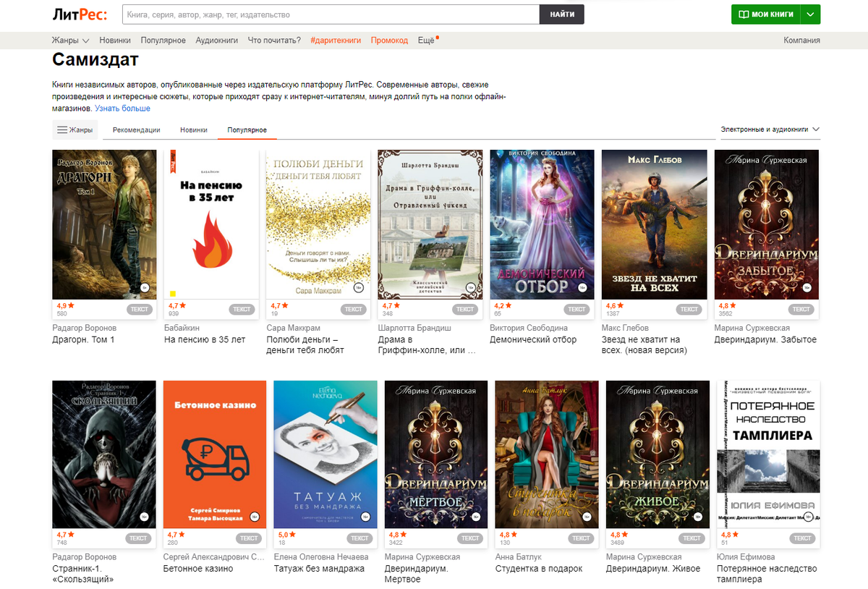Open Драма в Гриффин-холле cover
This screenshot has width=868, height=589.
coord(430,224)
